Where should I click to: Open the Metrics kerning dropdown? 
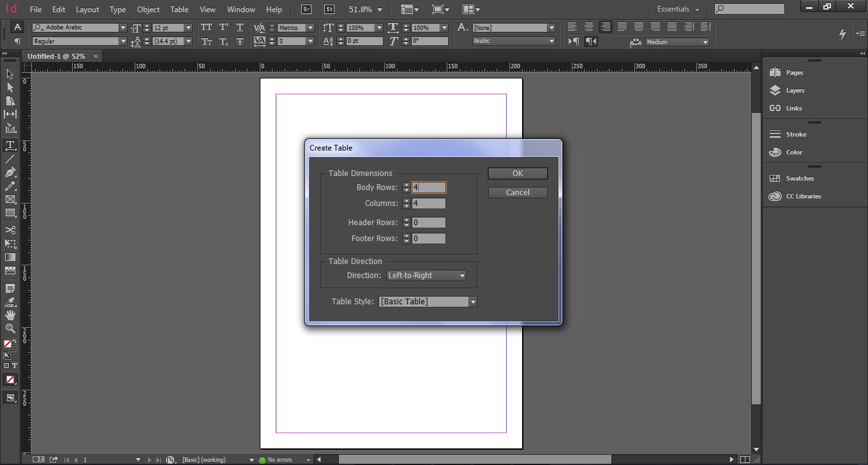[310, 27]
